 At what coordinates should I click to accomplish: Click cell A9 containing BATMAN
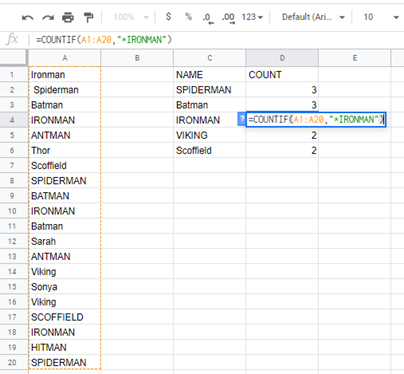[x=65, y=196]
